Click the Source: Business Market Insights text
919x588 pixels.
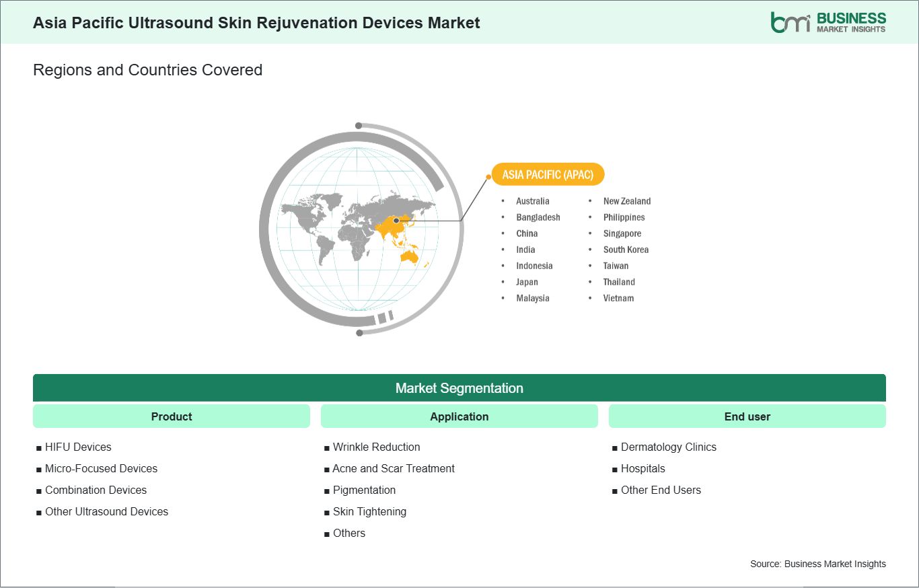(818, 564)
